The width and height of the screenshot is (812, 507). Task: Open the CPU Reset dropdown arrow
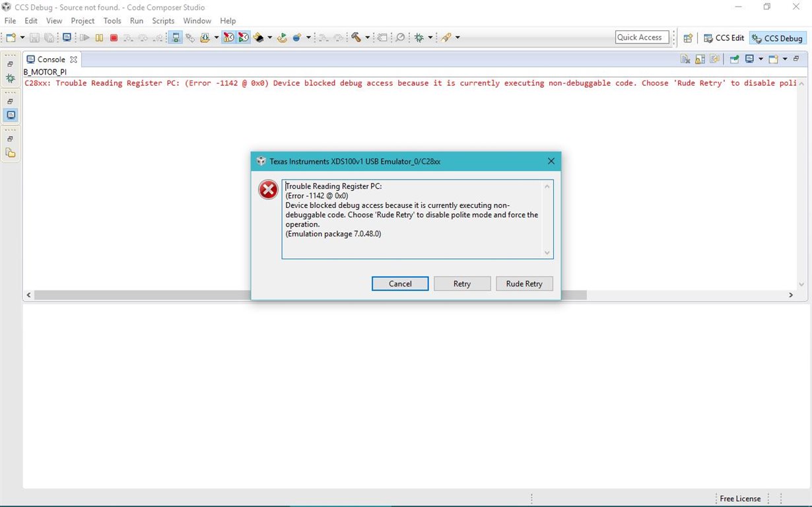click(308, 38)
